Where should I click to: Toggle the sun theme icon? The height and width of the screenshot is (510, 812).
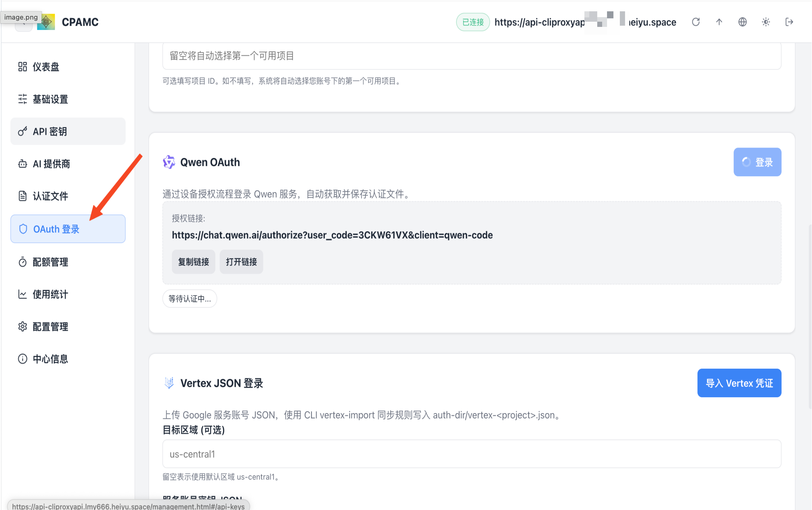pos(766,22)
